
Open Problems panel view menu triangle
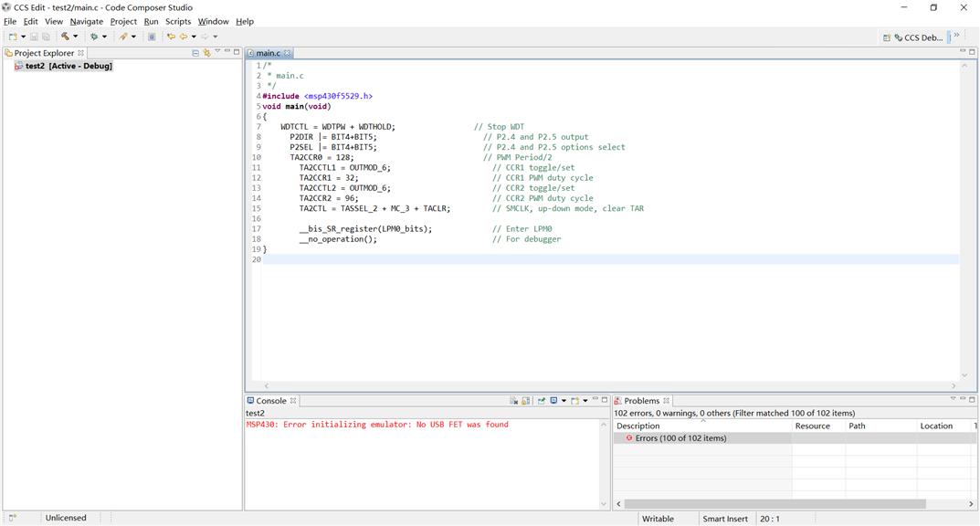pyautogui.click(x=953, y=399)
